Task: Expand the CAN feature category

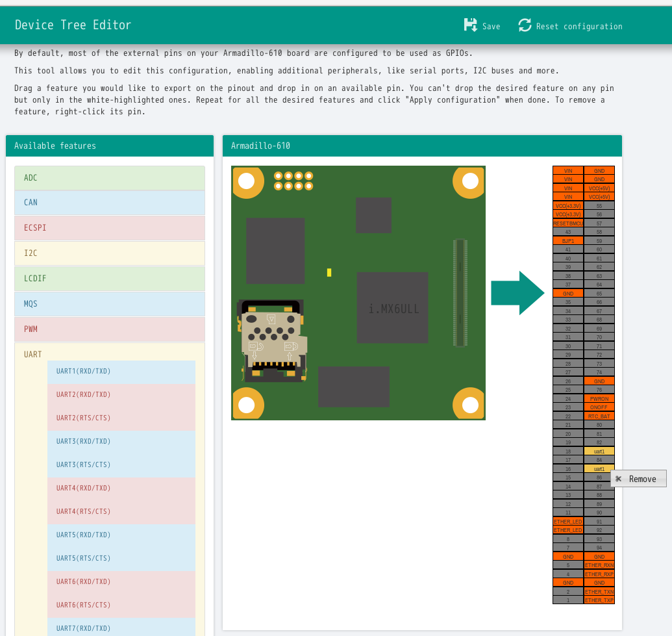Action: click(x=110, y=203)
